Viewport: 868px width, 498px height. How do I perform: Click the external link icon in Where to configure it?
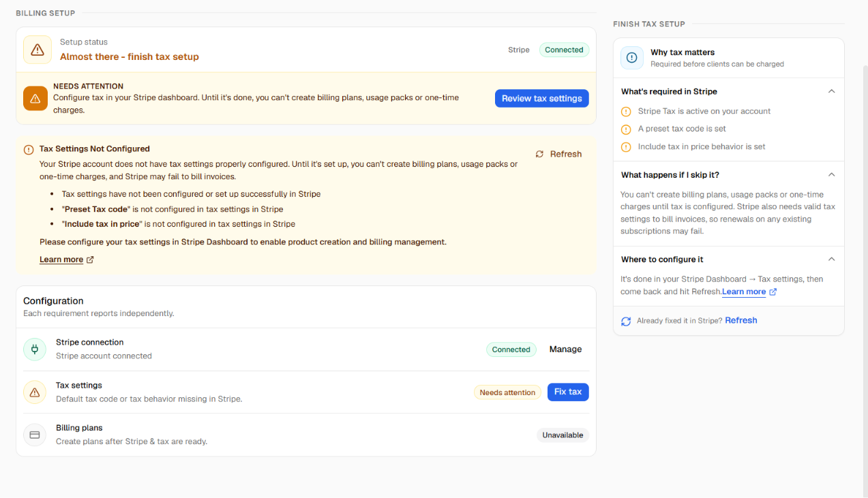coord(773,292)
